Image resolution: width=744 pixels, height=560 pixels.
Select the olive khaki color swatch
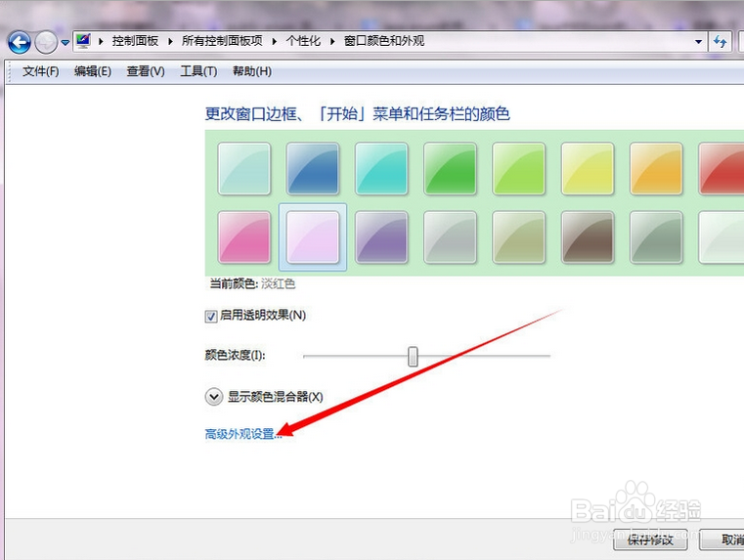click(518, 237)
